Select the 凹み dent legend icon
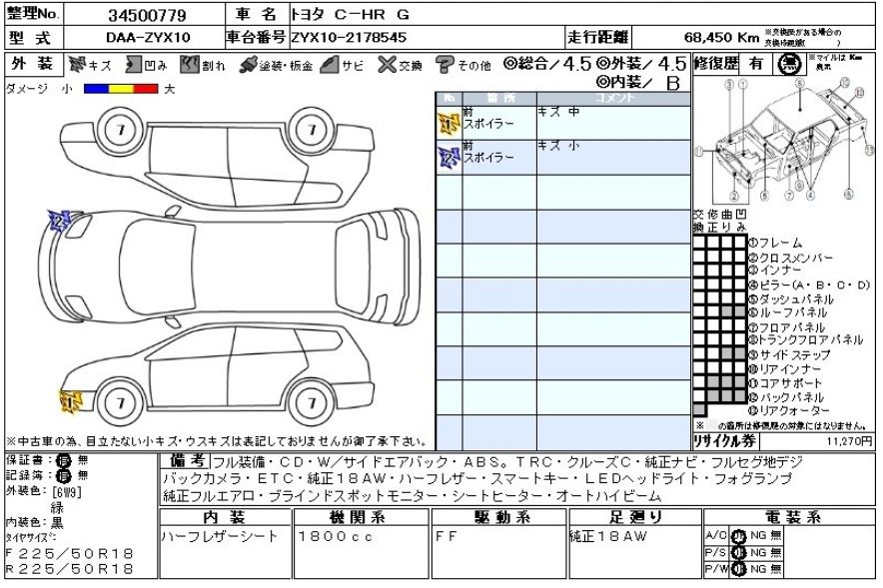883x588 pixels. [133, 66]
